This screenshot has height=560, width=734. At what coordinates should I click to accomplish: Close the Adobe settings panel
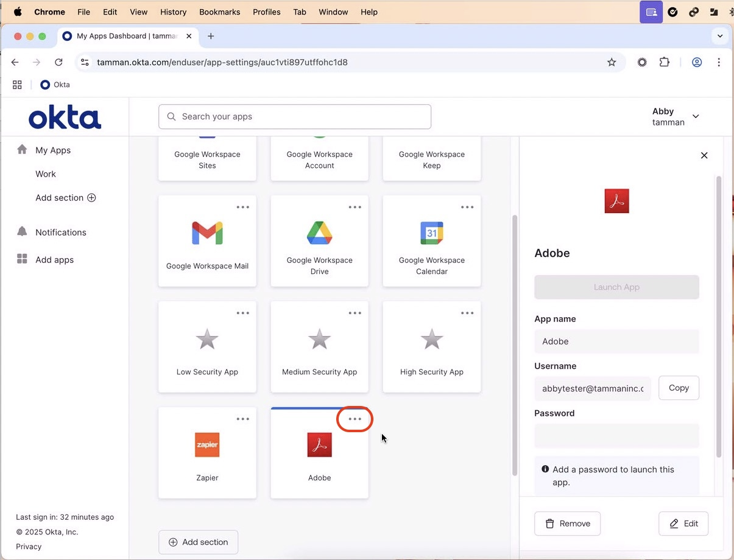[704, 155]
